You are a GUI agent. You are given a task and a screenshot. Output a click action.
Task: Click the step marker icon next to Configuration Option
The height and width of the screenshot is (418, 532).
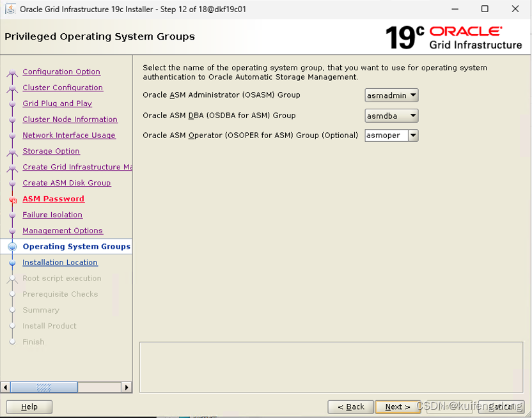pos(12,72)
